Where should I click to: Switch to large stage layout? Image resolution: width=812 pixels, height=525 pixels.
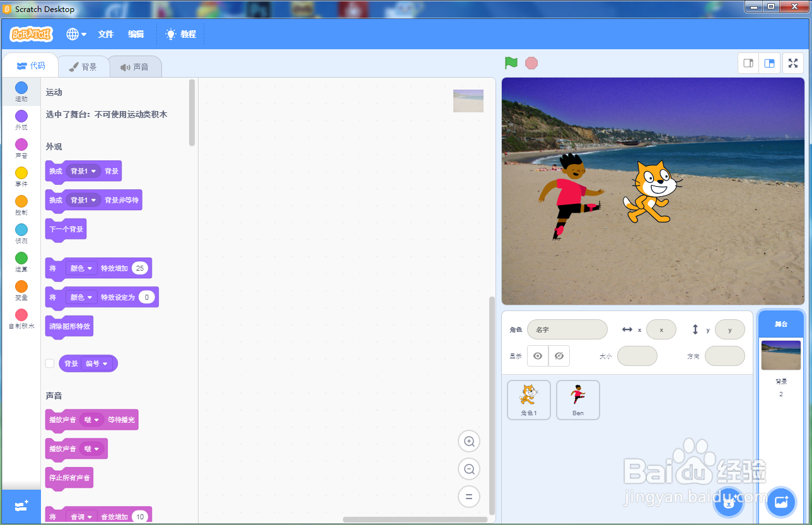click(769, 63)
